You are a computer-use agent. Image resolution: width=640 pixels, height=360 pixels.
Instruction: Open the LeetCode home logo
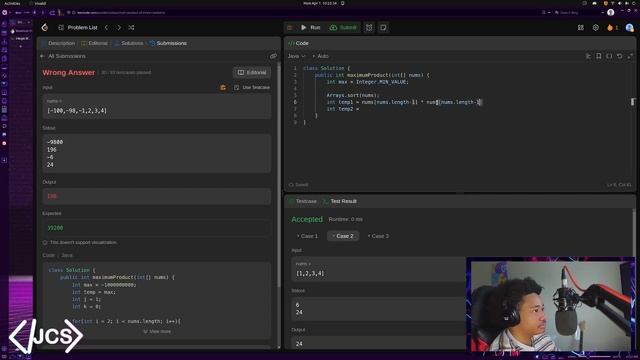(x=45, y=27)
